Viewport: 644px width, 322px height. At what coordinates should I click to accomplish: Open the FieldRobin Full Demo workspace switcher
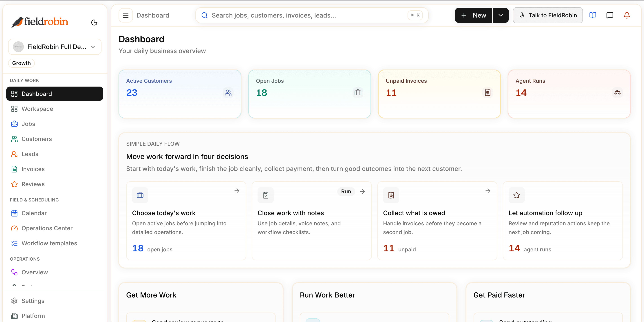(x=55, y=47)
